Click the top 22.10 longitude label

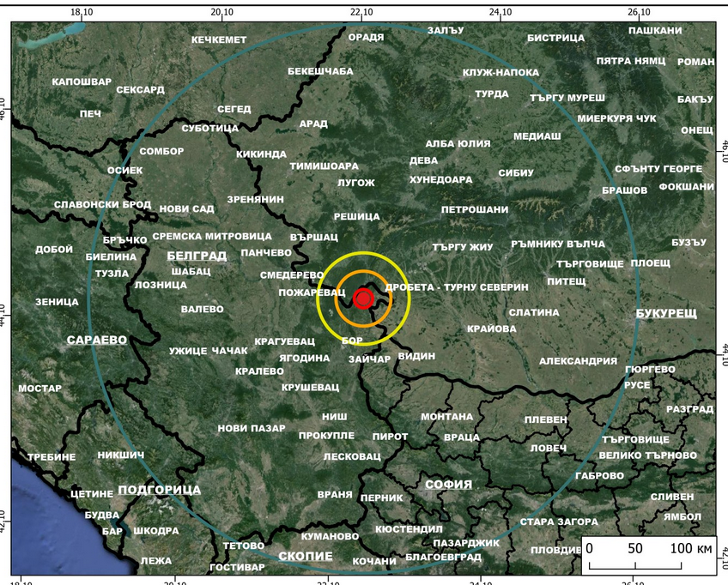pos(362,11)
